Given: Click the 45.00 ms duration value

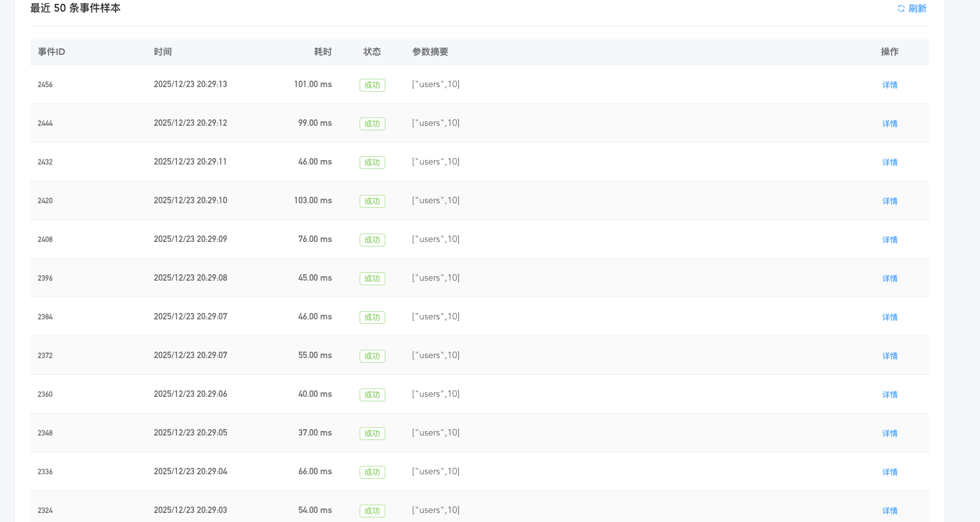Looking at the screenshot, I should pyautogui.click(x=315, y=278).
